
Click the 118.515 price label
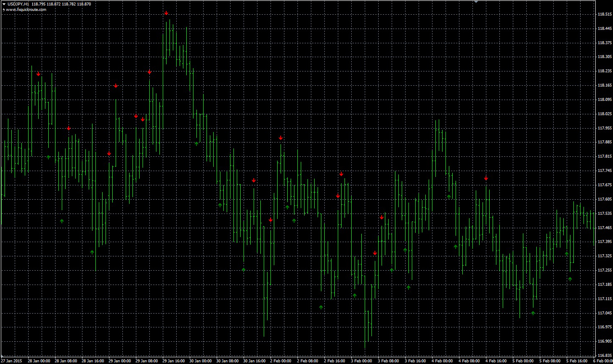click(x=604, y=14)
